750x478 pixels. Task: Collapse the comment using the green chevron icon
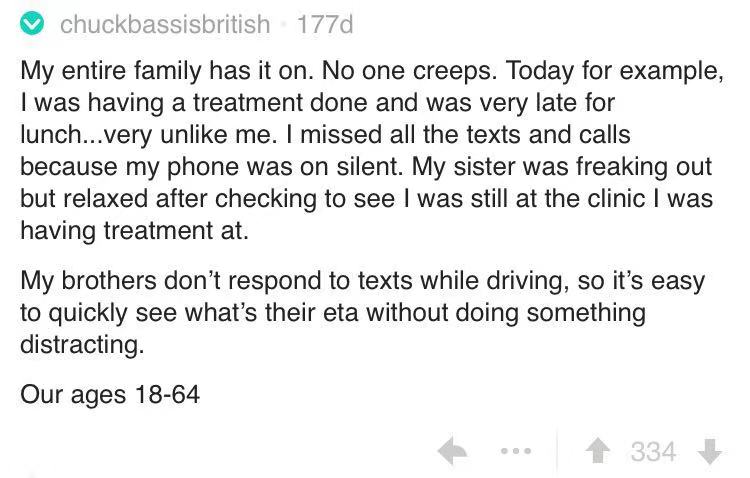click(x=32, y=24)
